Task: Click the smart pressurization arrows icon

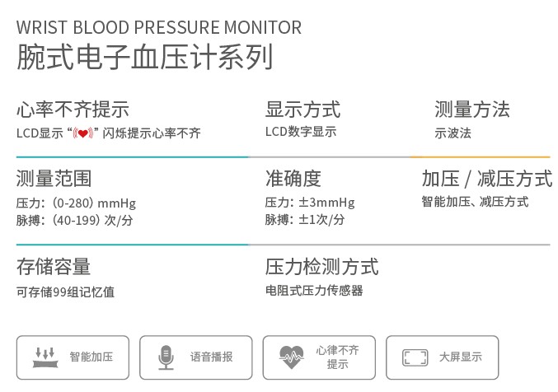Action: tap(45, 357)
